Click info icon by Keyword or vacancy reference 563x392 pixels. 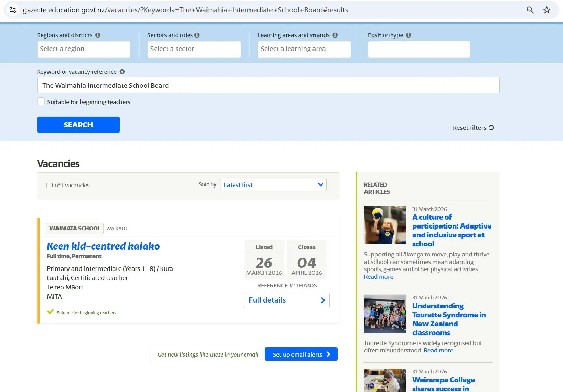(x=122, y=72)
